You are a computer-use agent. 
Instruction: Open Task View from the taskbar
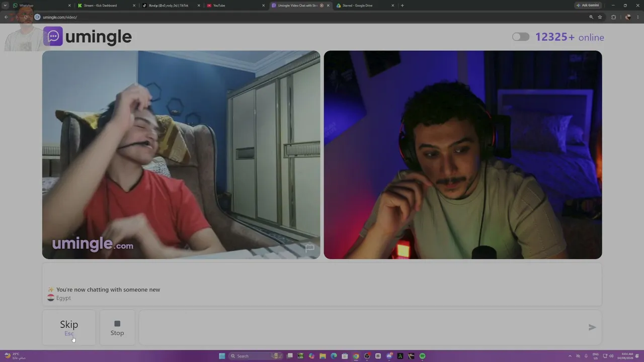tap(290, 356)
